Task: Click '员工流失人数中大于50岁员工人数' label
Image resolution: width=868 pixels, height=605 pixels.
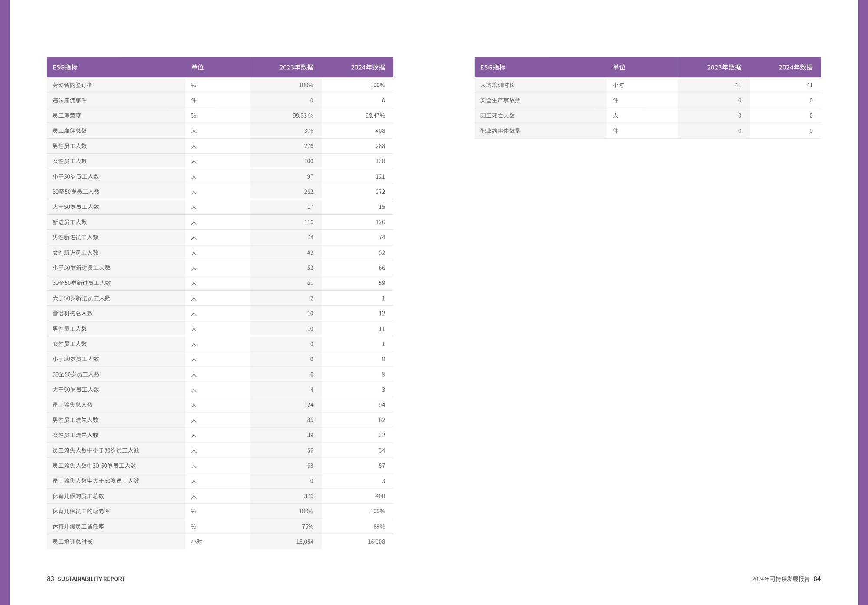Action: click(96, 481)
